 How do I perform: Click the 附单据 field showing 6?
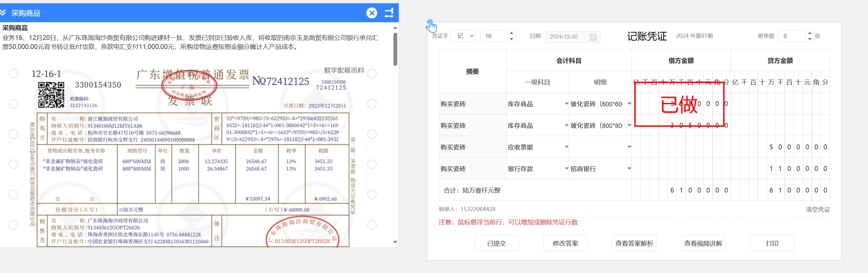click(793, 36)
